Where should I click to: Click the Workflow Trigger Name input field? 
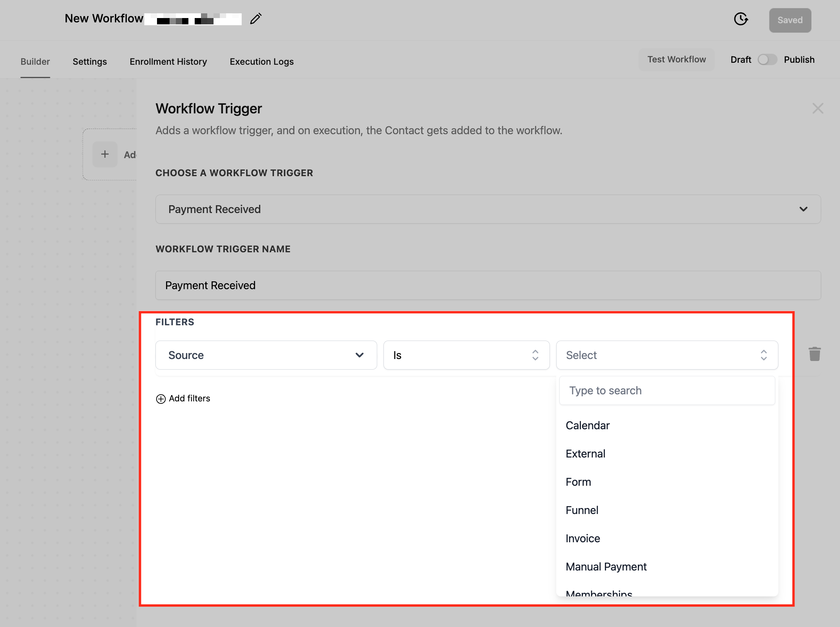488,285
